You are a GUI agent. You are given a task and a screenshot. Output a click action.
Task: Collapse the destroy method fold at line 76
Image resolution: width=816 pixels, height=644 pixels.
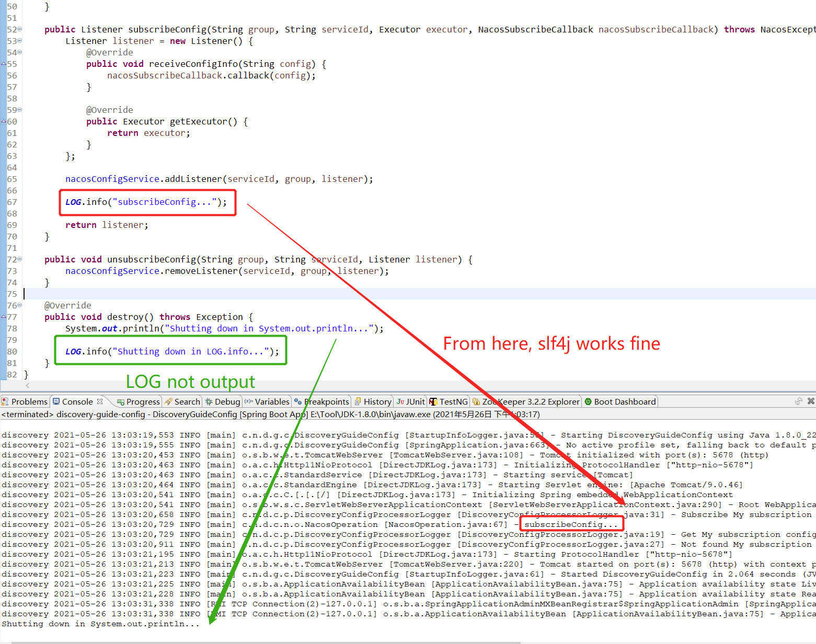coord(20,305)
